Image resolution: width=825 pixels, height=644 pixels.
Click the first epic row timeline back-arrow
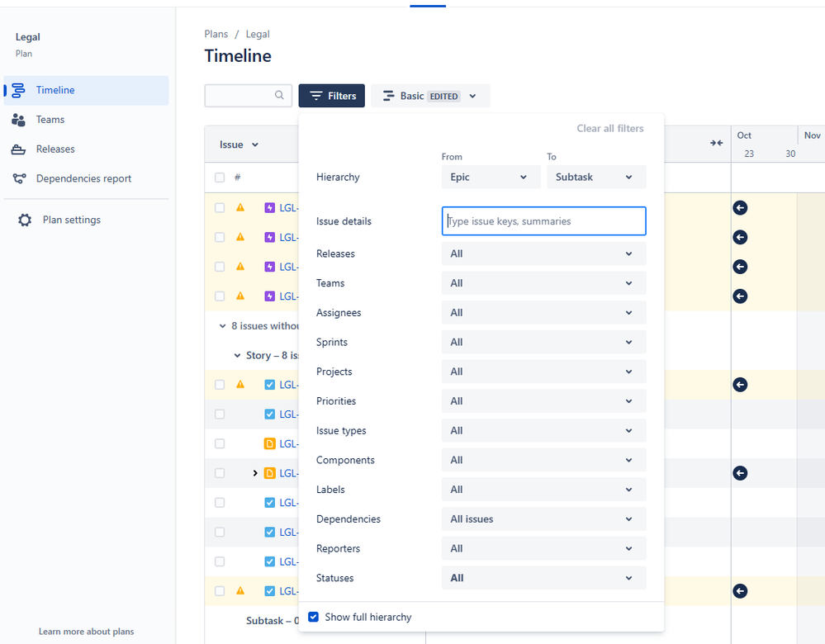point(740,208)
